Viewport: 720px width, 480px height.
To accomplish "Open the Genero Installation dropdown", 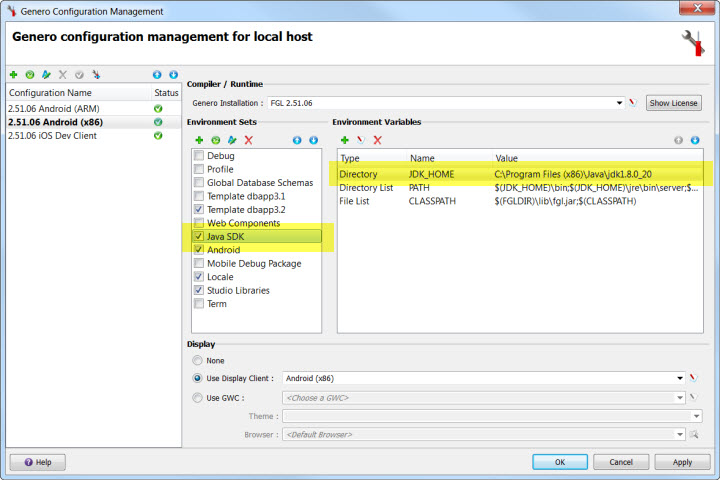I will click(620, 103).
